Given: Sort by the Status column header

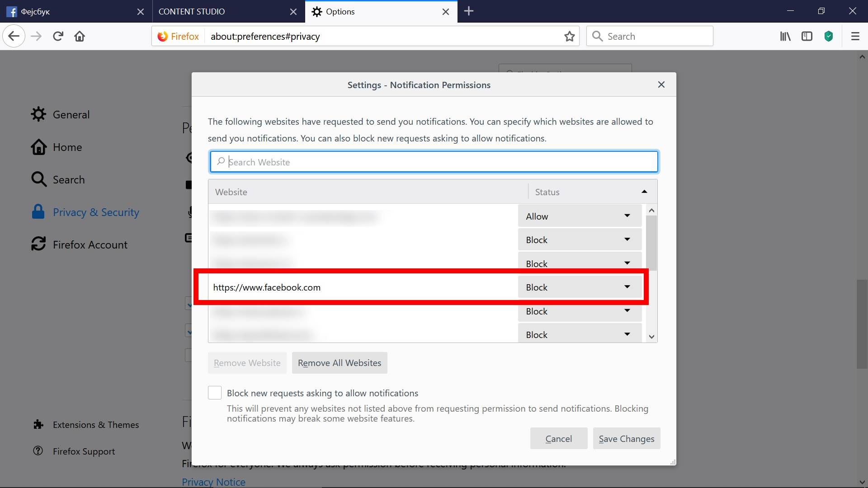Looking at the screenshot, I should (x=591, y=192).
